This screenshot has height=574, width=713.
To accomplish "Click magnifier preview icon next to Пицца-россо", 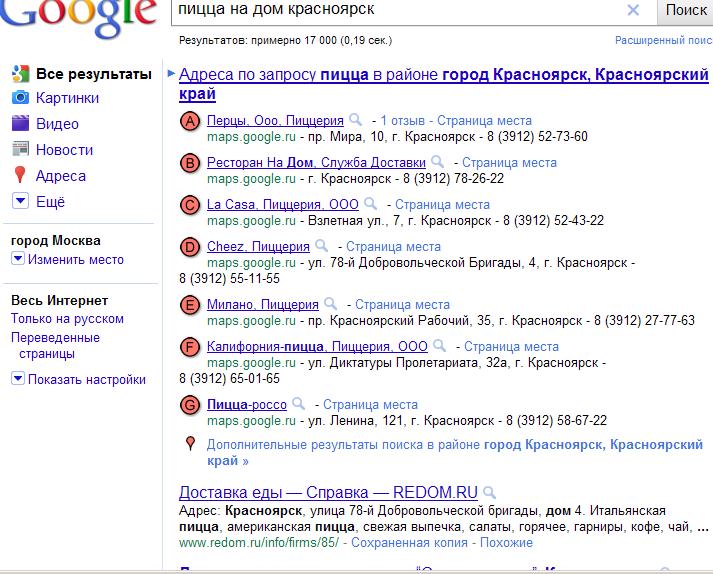I will pos(298,404).
